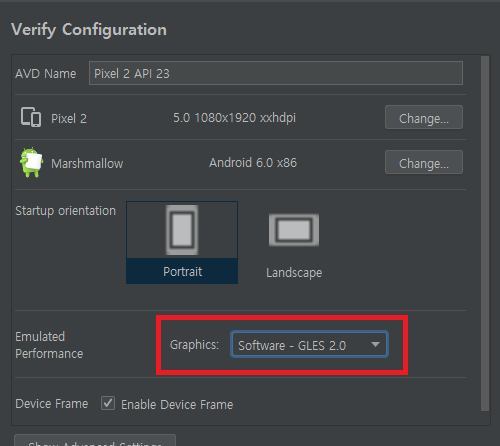This screenshot has width=500, height=446.
Task: Click the 'Emulated Performance' label
Action: pos(49,345)
